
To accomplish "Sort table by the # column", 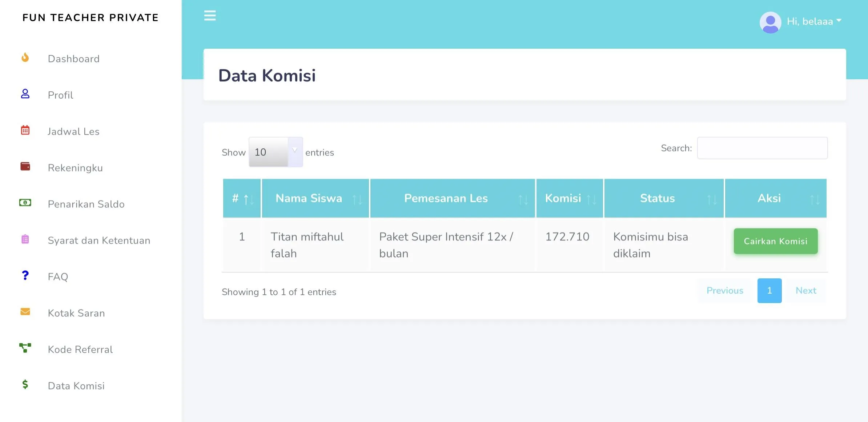I will pyautogui.click(x=242, y=198).
